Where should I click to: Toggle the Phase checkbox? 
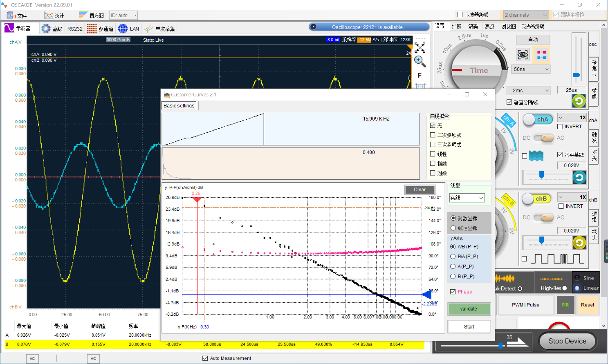tap(453, 292)
